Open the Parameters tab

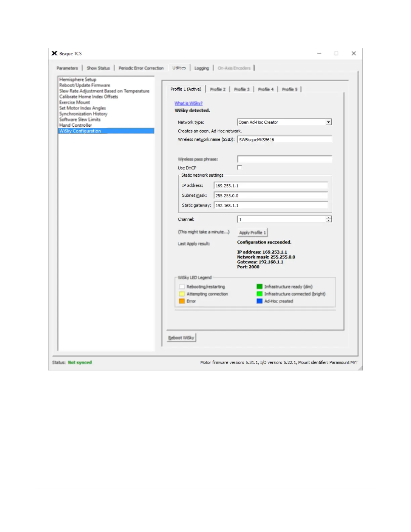[67, 68]
